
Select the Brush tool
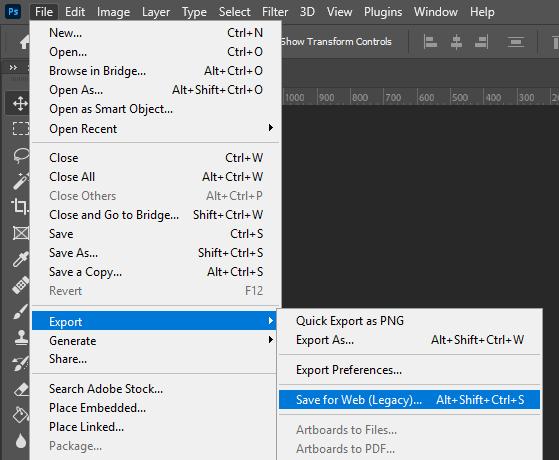pos(21,311)
